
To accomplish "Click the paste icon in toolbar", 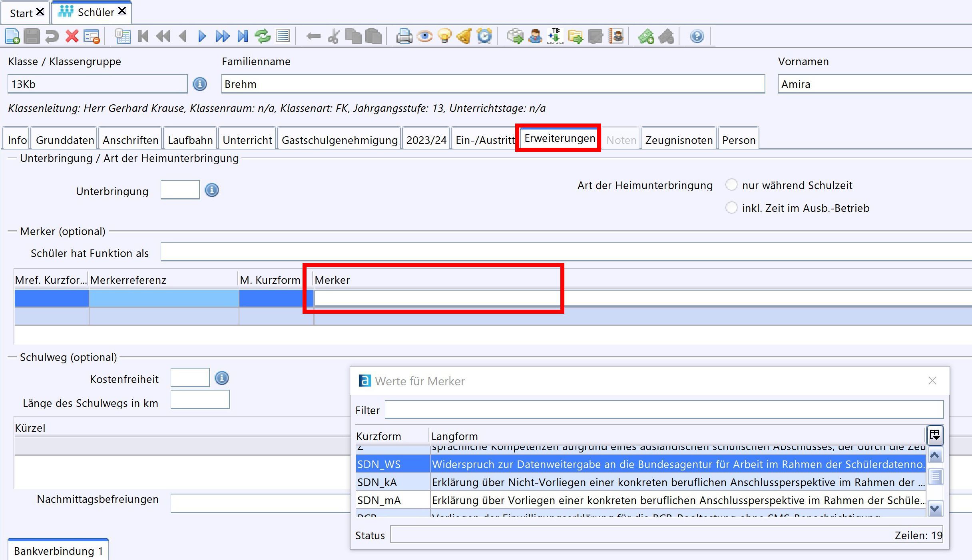I will click(x=373, y=36).
